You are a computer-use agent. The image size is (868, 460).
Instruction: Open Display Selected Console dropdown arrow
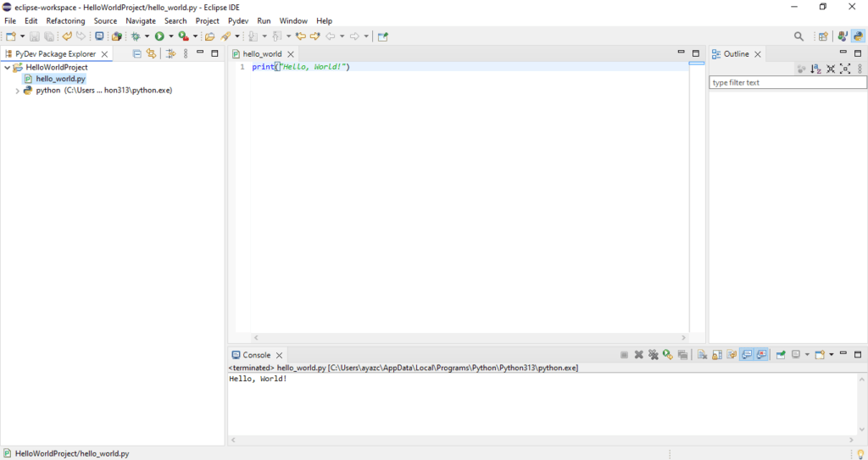coord(807,355)
